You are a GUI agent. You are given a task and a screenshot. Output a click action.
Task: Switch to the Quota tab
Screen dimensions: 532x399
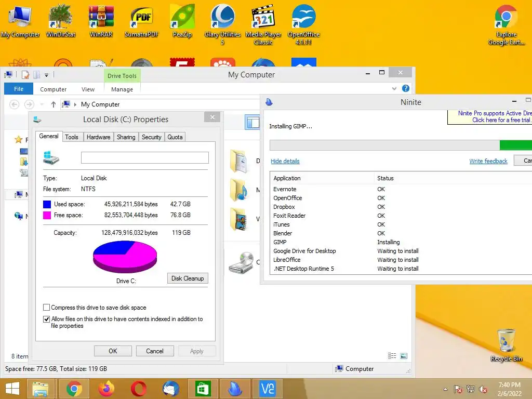pyautogui.click(x=175, y=137)
